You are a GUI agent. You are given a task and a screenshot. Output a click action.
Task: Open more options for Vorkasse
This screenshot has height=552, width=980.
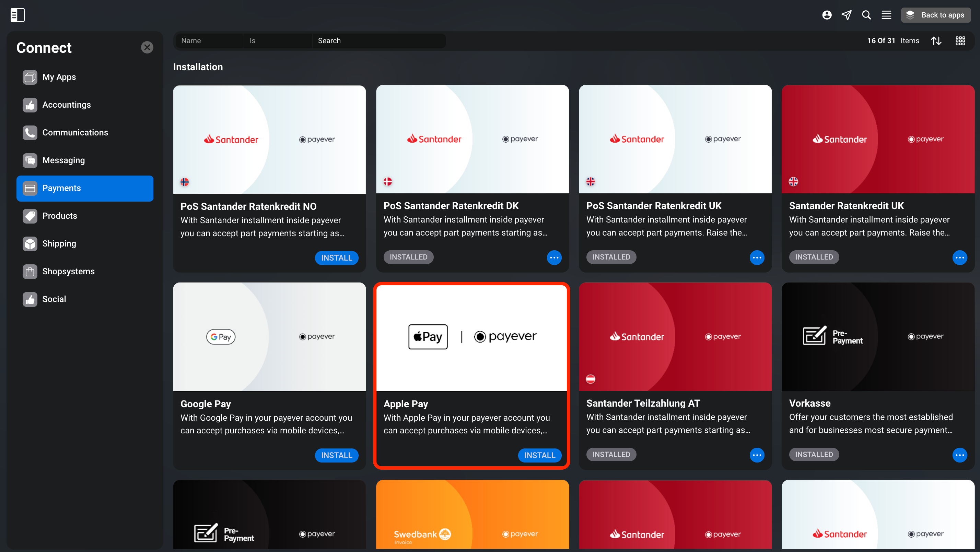pos(959,455)
